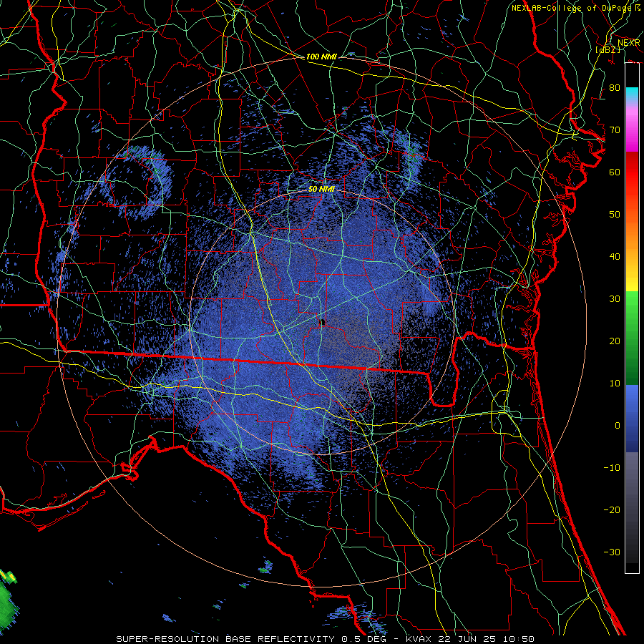Click the 20 value on the color scale
The image size is (644, 644).
tap(615, 341)
